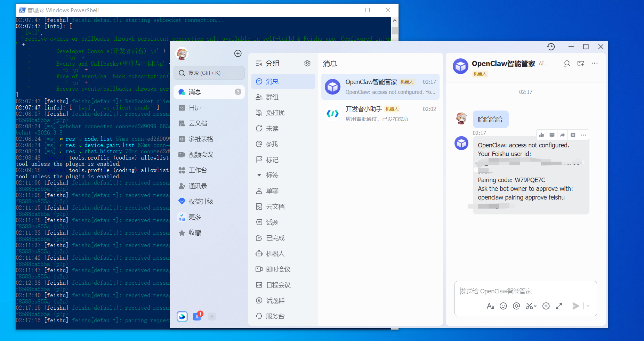Click the 分组 collapse list icon
The height and width of the screenshot is (341, 644).
(258, 63)
